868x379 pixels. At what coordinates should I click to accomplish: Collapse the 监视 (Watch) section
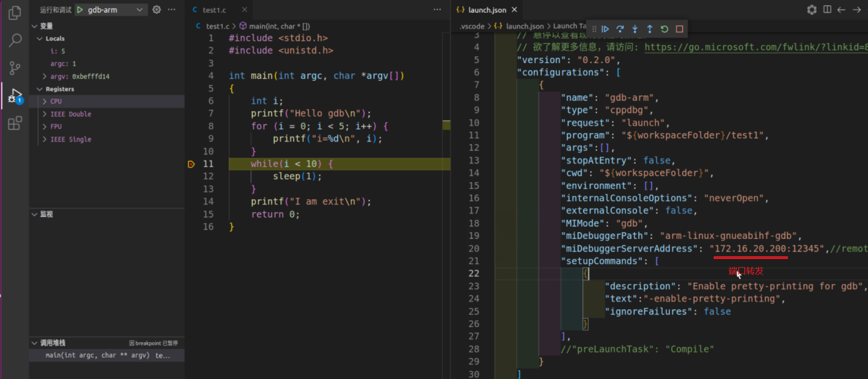35,214
